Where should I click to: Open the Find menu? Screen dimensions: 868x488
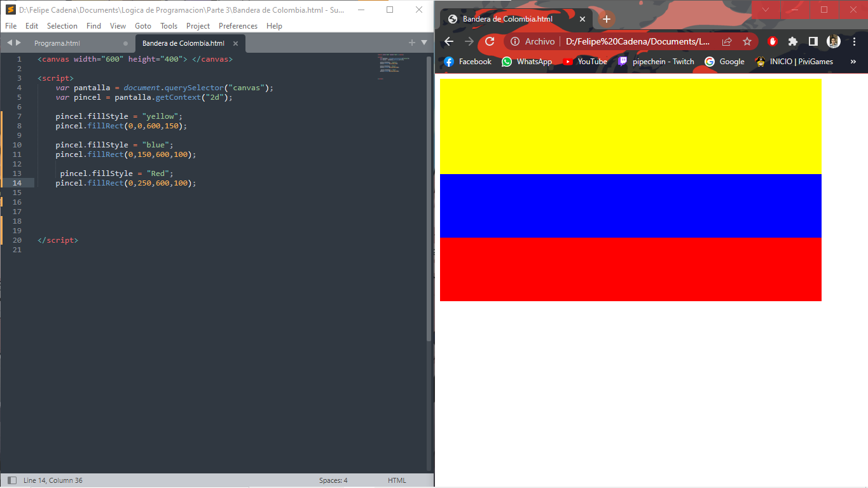pyautogui.click(x=93, y=26)
